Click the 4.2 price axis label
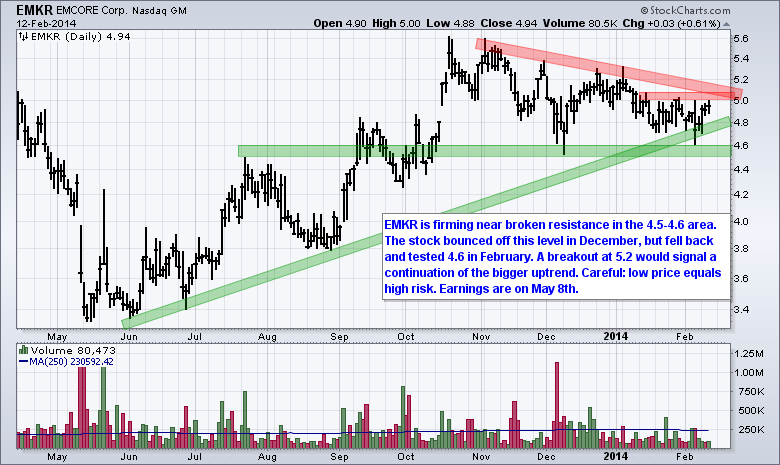 click(741, 194)
